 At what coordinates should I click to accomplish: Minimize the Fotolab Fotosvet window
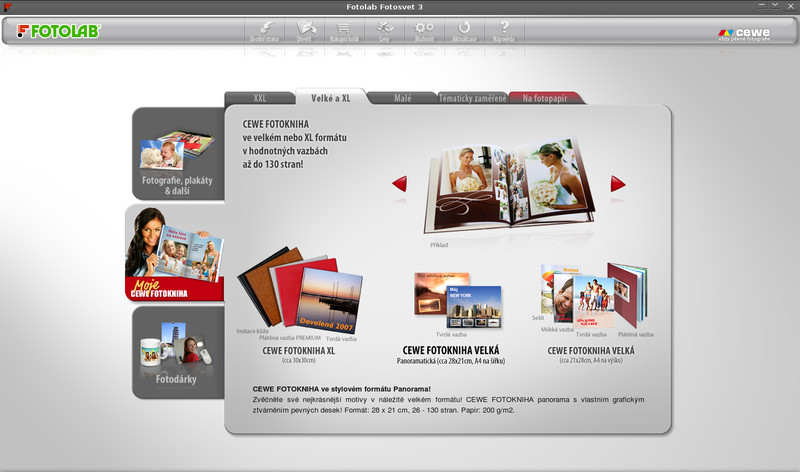tap(761, 5)
